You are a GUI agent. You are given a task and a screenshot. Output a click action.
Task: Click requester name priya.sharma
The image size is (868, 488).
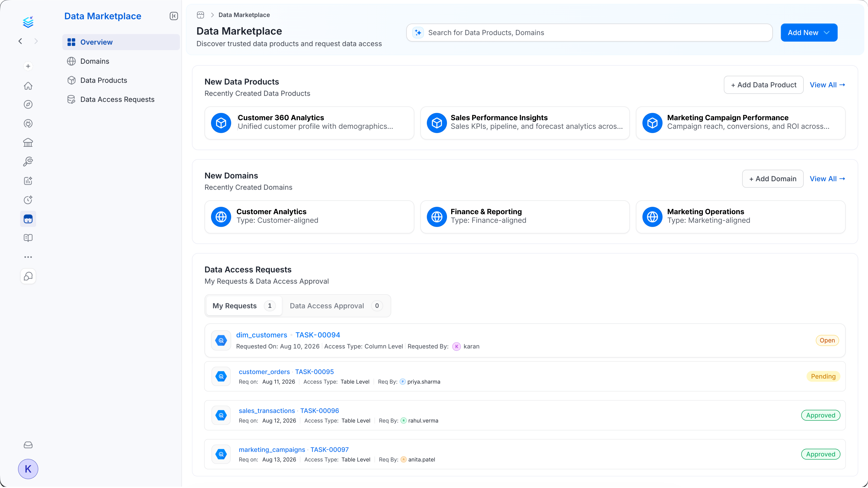coord(424,382)
